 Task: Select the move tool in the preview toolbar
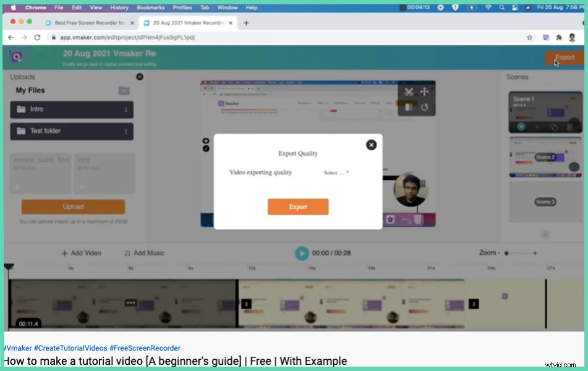click(426, 92)
